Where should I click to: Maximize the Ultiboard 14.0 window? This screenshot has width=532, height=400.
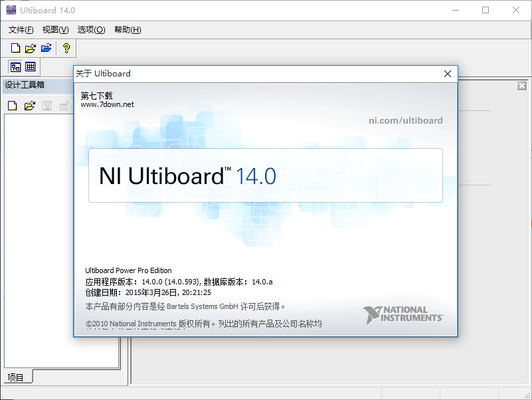[x=486, y=10]
